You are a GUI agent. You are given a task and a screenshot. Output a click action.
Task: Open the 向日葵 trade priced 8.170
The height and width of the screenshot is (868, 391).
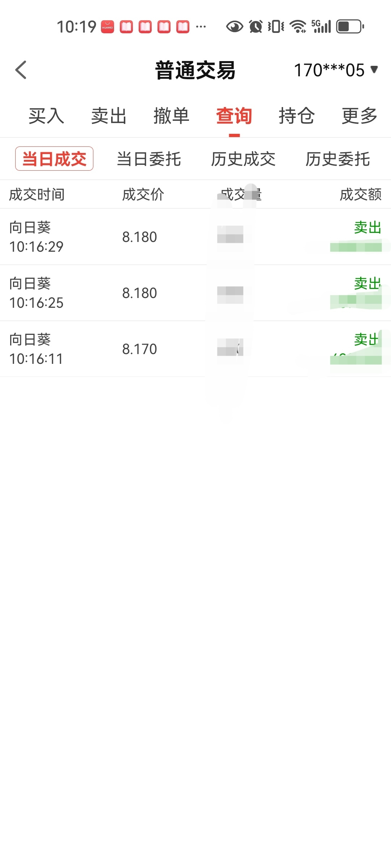click(x=195, y=349)
